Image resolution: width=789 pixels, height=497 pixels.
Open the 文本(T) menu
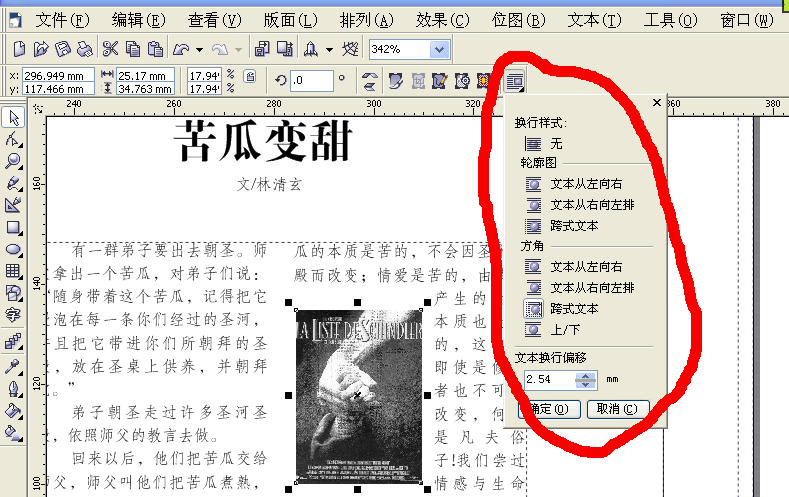click(x=594, y=20)
